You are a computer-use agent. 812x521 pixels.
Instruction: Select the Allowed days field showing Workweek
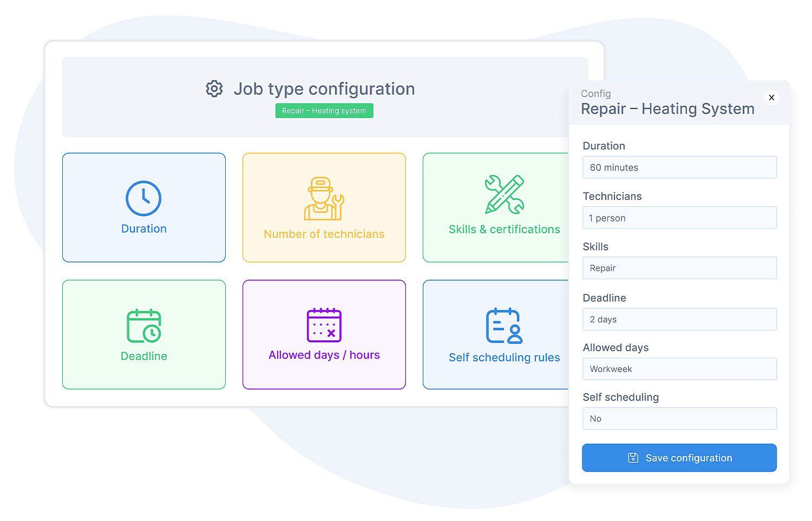(679, 369)
